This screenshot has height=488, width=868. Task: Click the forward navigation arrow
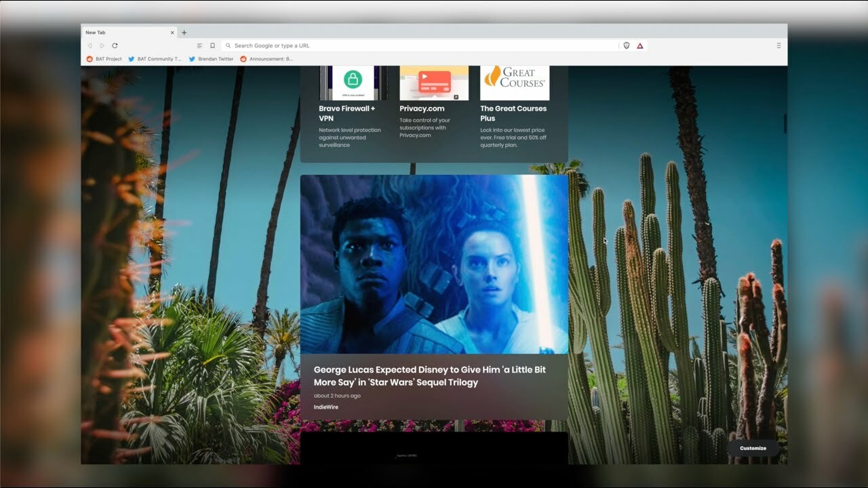(x=102, y=45)
